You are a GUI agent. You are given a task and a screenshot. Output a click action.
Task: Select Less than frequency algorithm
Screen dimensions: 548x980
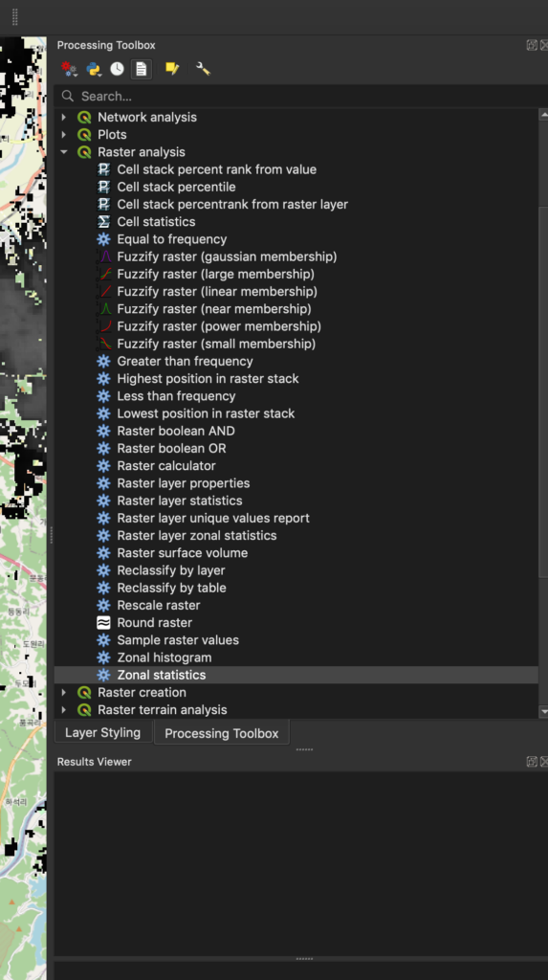tap(176, 396)
